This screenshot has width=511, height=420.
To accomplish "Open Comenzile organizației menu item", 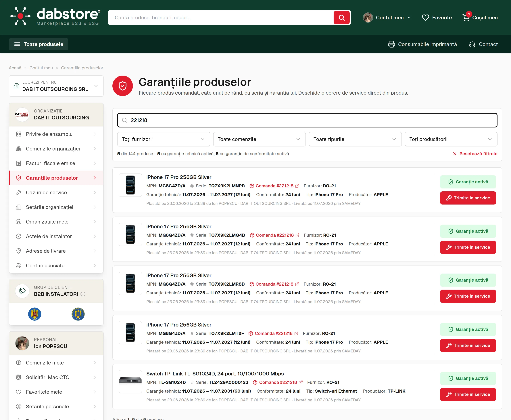I will point(56,149).
